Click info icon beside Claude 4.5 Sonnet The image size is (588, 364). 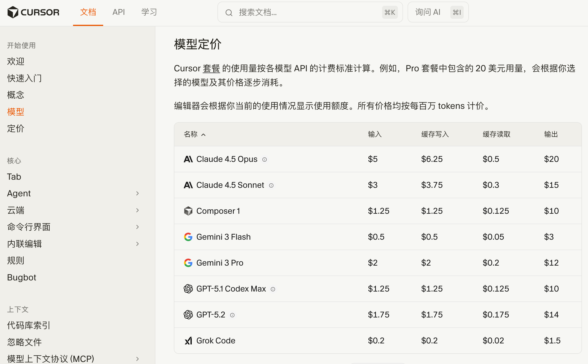[271, 185]
